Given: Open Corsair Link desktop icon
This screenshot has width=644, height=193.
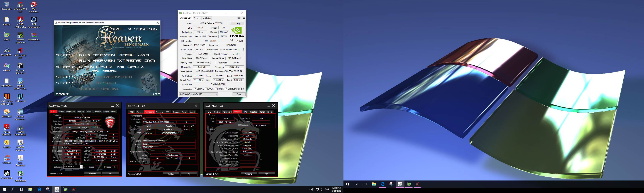Looking at the screenshot, I should [7, 175].
